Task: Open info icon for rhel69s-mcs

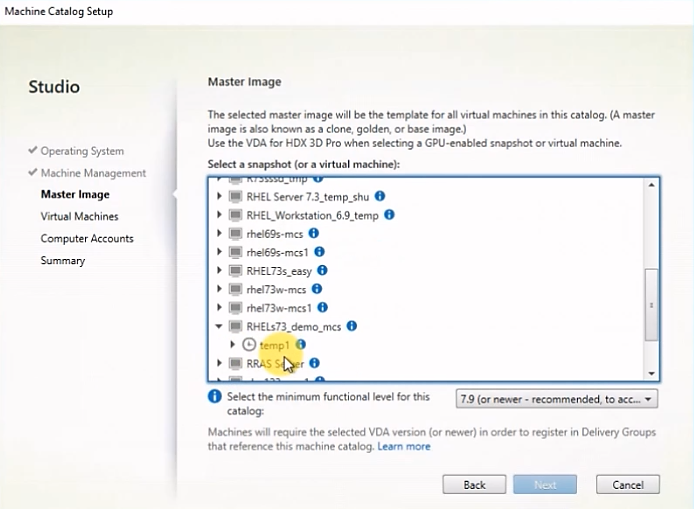Action: click(314, 233)
